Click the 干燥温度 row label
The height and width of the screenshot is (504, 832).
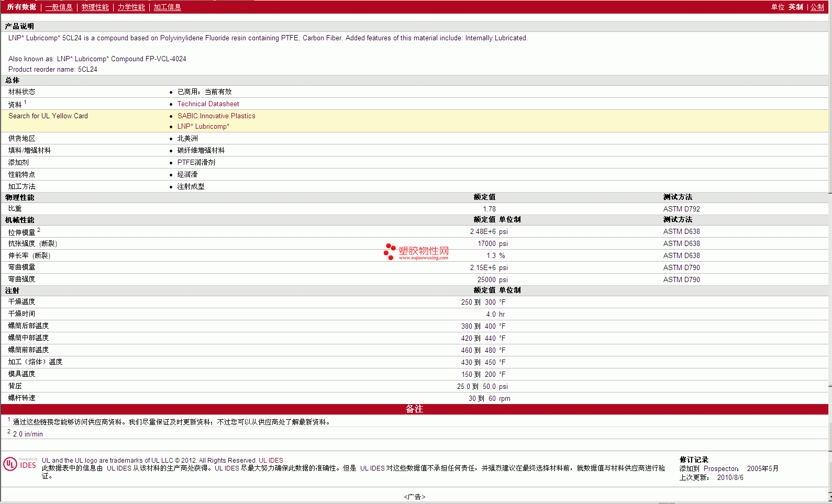point(22,302)
